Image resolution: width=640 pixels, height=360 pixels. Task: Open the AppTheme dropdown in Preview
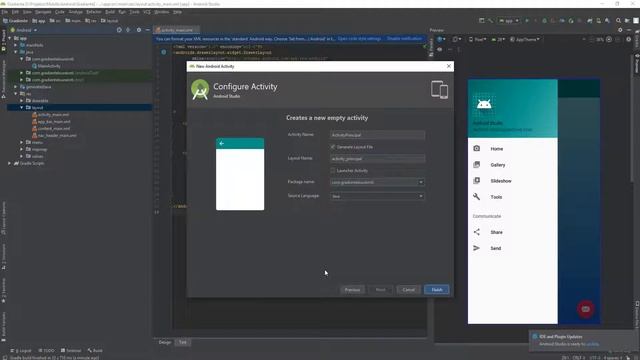[x=525, y=40]
